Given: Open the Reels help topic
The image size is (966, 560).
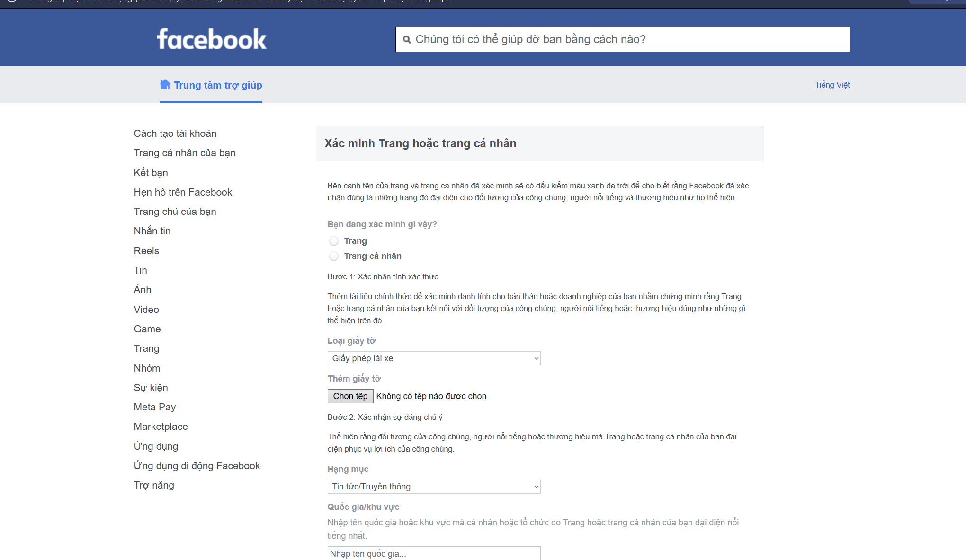Looking at the screenshot, I should (146, 250).
